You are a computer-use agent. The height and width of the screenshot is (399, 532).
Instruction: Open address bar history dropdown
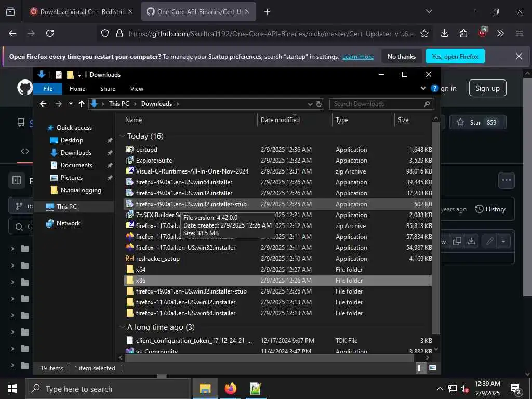310,104
